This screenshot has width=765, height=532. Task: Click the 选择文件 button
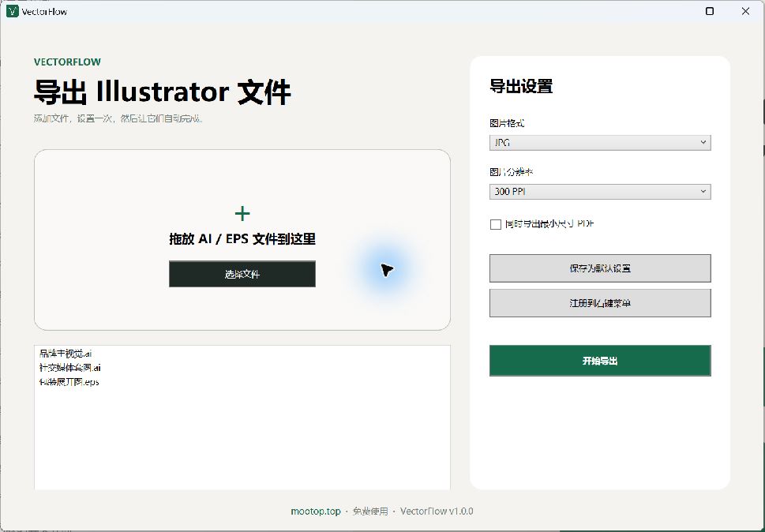(x=242, y=274)
